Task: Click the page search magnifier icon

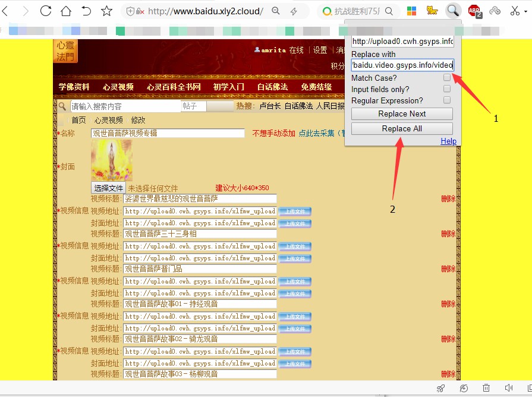Action: pyautogui.click(x=62, y=106)
